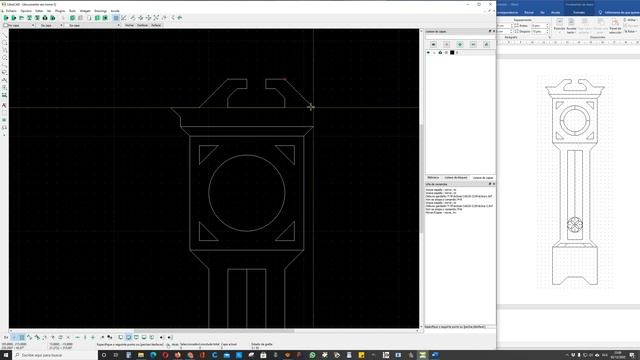Image resolution: width=640 pixels, height=360 pixels.
Task: Click the black color swatch of layer 0
Action: [x=452, y=53]
